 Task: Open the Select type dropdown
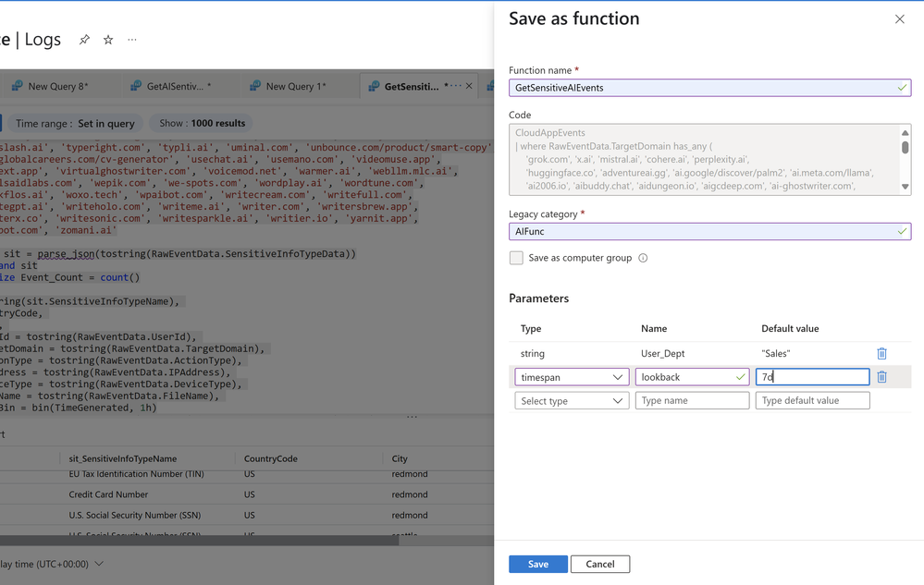[x=572, y=401]
